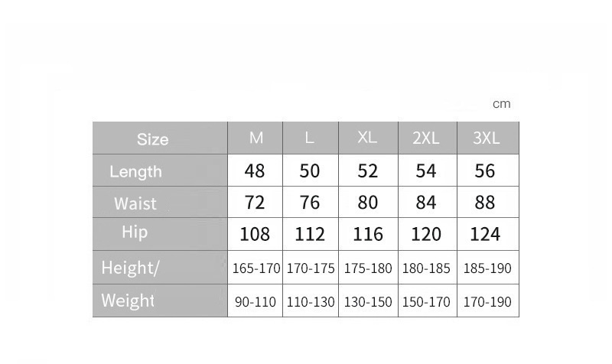Image resolution: width=612 pixels, height=364 pixels.
Task: Click the Length row label
Action: 136,171
